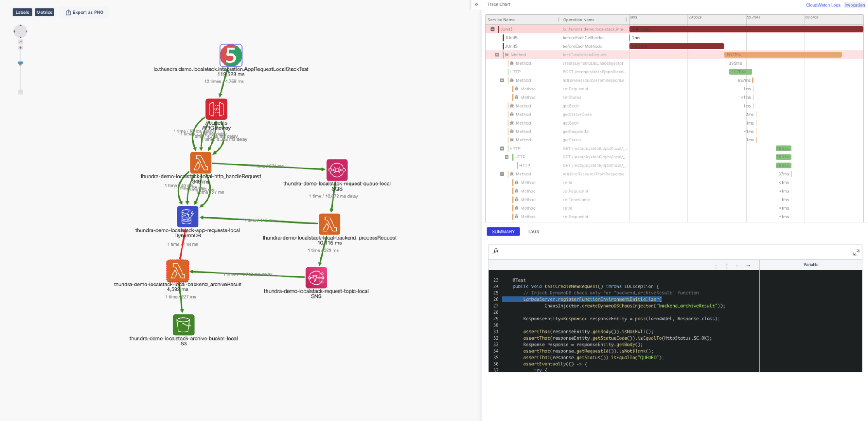Screen dimensions: 868x421
Task: Toggle the Labels display button
Action: click(22, 12)
